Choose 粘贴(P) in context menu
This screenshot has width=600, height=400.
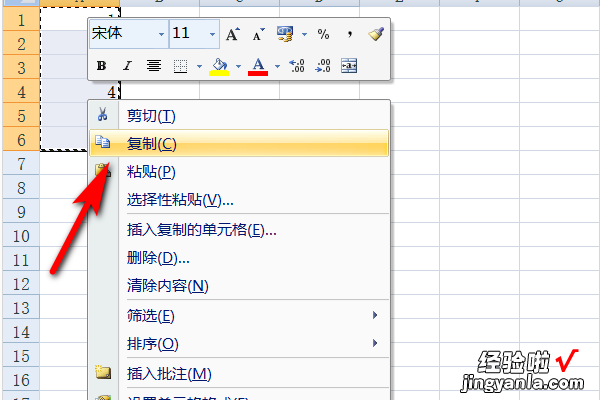(x=239, y=171)
